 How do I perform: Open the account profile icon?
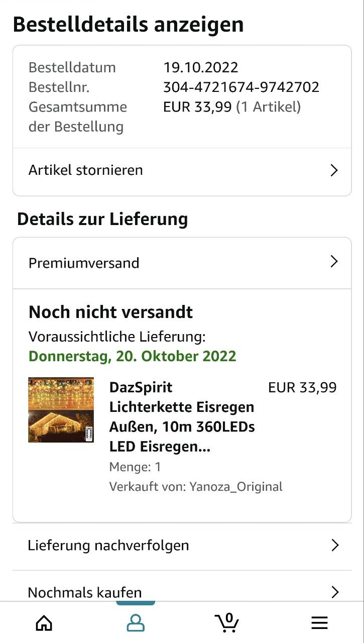pos(136,623)
